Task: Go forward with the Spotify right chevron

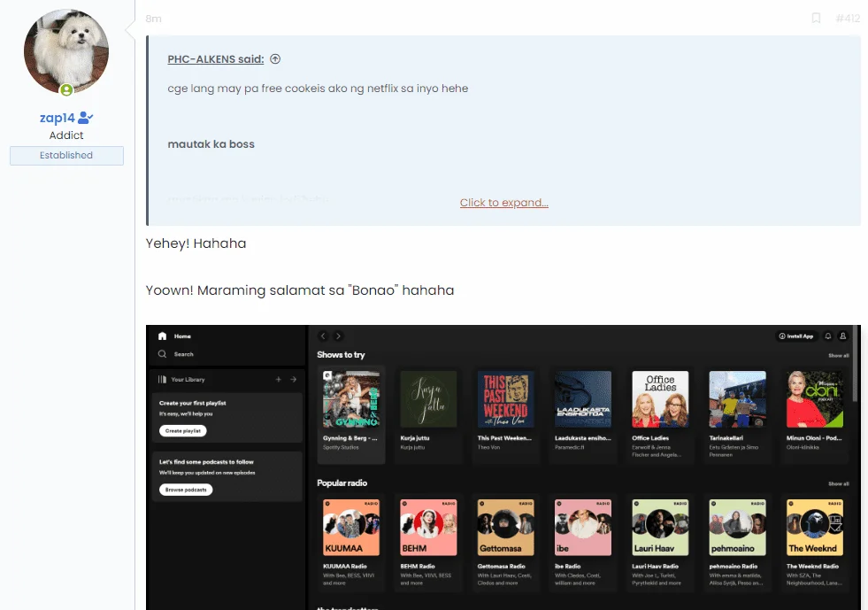Action: pyautogui.click(x=338, y=336)
